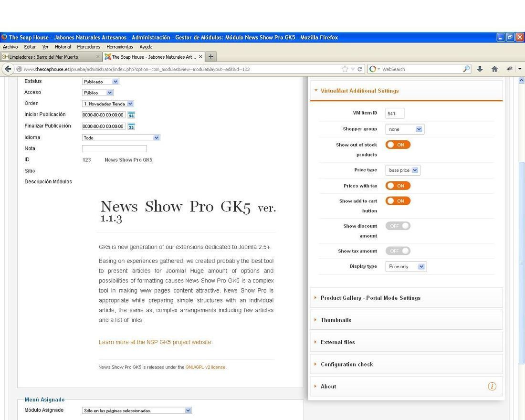Image resolution: width=525 pixels, height=420 pixels.
Task: Collapse VirtueMart Additional Settings panel
Action: point(407,91)
